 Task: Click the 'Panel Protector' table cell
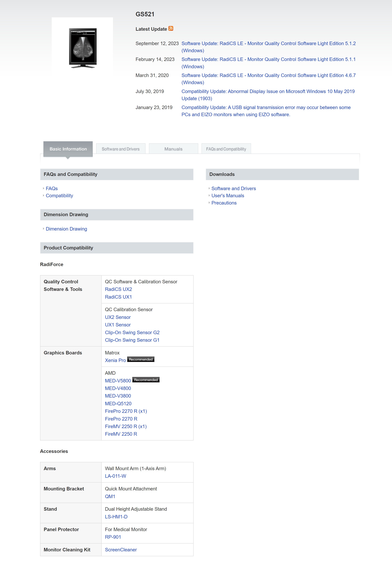[x=71, y=533]
